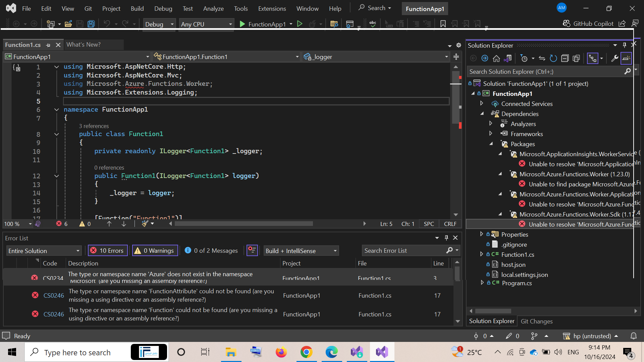This screenshot has width=644, height=362.
Task: Toggle the 10 Errors filter
Action: coord(108,251)
